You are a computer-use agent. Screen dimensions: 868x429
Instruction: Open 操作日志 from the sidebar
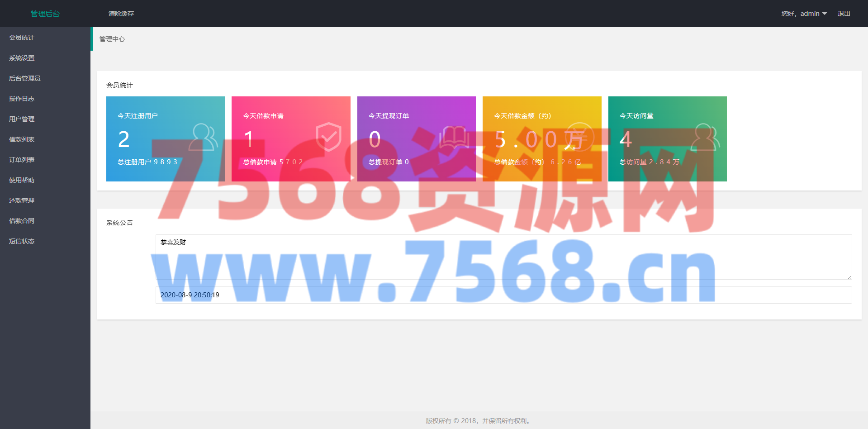pyautogui.click(x=22, y=99)
